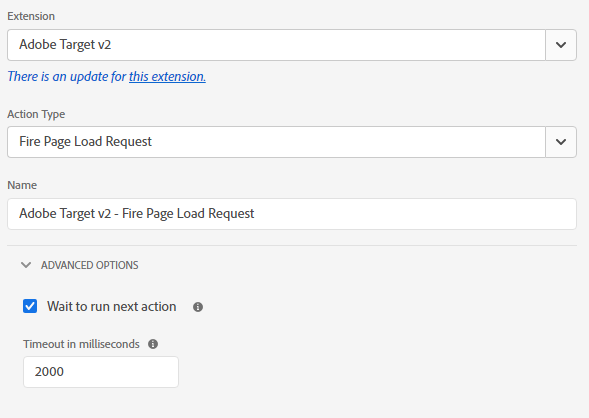Viewport: 589px width, 418px height.
Task: Focus the Name text field
Action: click(x=292, y=214)
